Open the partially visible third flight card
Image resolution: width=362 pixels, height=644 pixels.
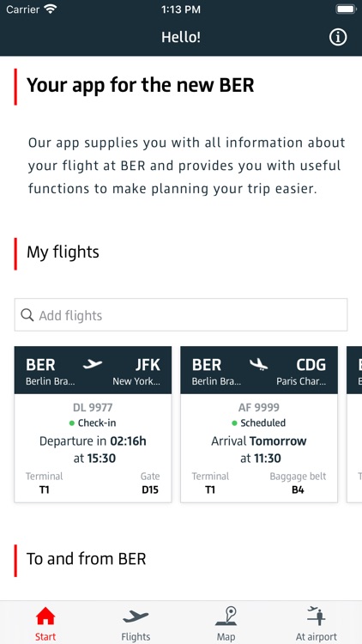(x=354, y=424)
